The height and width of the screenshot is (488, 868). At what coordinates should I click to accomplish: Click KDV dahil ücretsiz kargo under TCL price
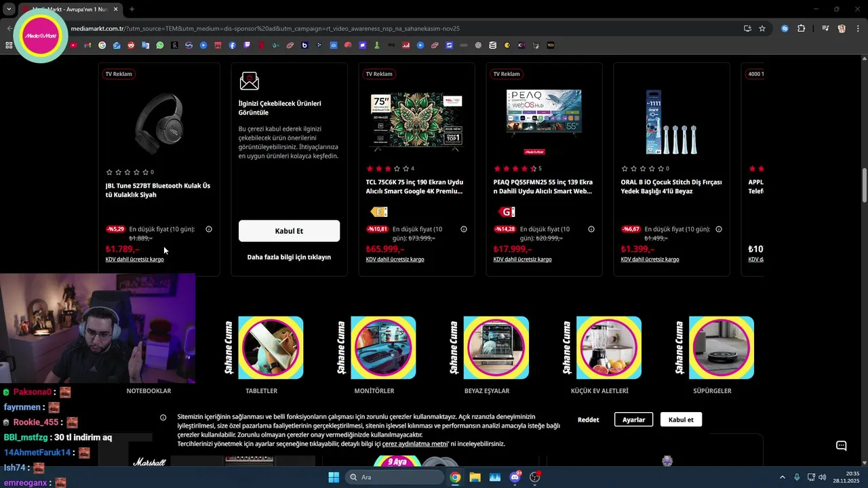[395, 260]
